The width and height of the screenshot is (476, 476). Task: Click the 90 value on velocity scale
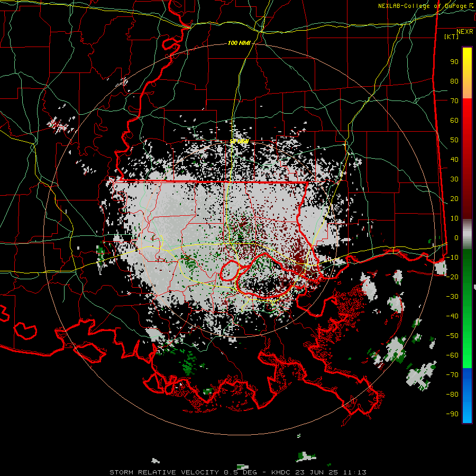pos(454,62)
